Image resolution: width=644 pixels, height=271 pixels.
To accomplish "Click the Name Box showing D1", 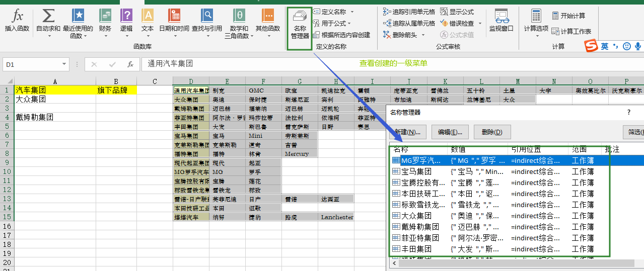I will [x=32, y=64].
